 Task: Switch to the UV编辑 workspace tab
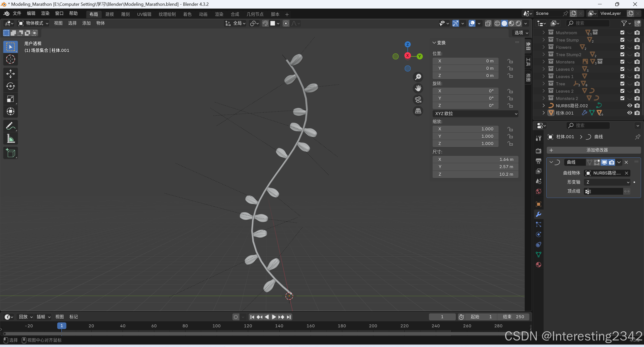(x=144, y=14)
